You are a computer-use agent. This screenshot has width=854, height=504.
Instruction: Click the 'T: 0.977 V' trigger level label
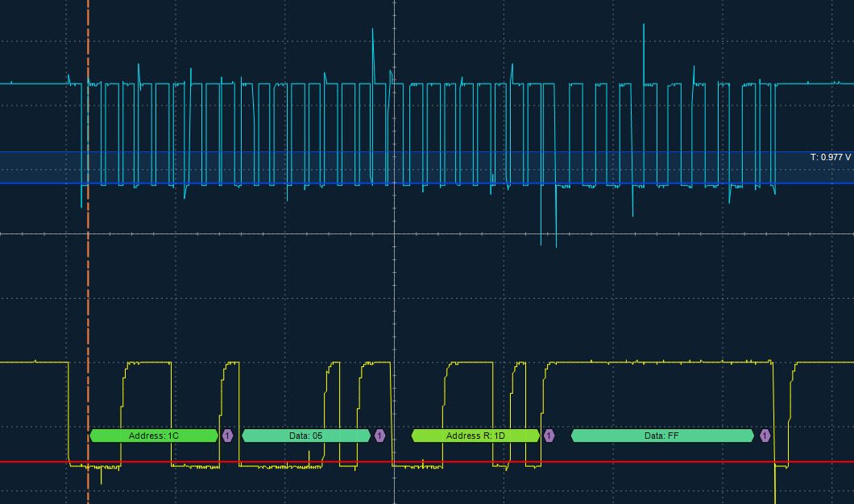(x=830, y=157)
